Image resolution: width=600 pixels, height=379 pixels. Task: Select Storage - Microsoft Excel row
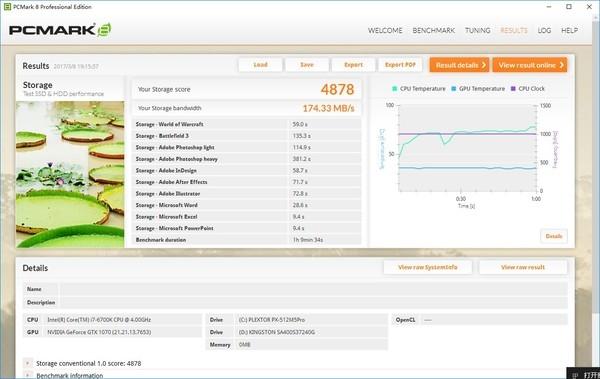pyautogui.click(x=247, y=217)
